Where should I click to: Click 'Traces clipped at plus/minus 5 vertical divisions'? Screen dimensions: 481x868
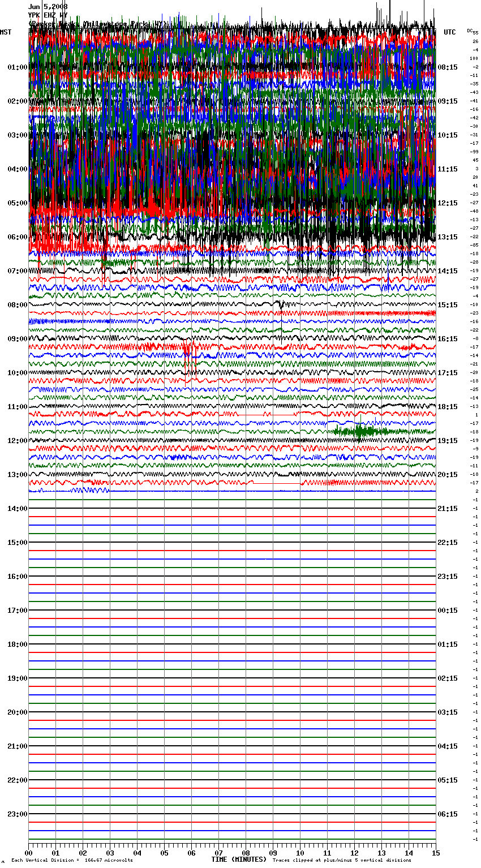342,860
